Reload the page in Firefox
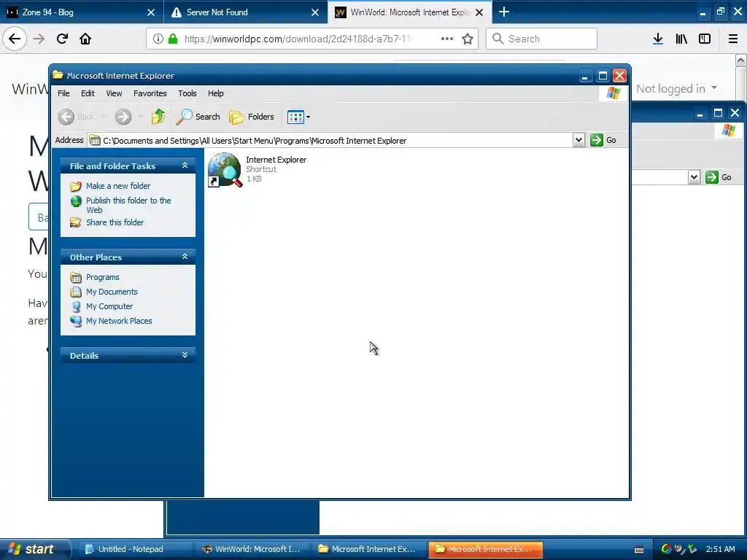The width and height of the screenshot is (747, 560). click(x=62, y=39)
